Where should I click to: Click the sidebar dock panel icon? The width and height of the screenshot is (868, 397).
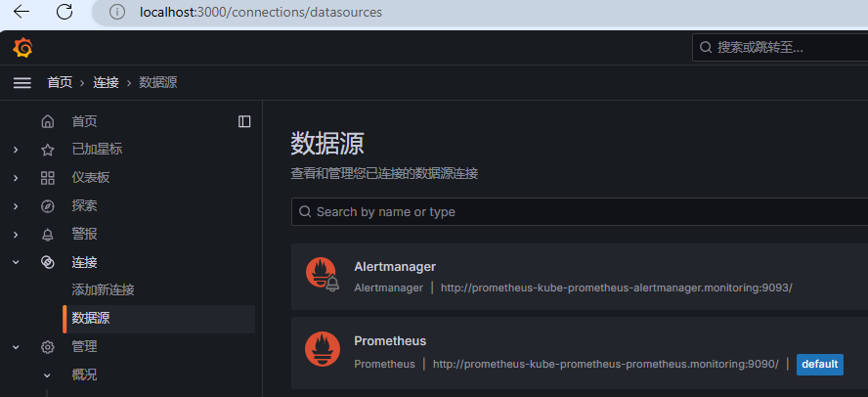(244, 121)
